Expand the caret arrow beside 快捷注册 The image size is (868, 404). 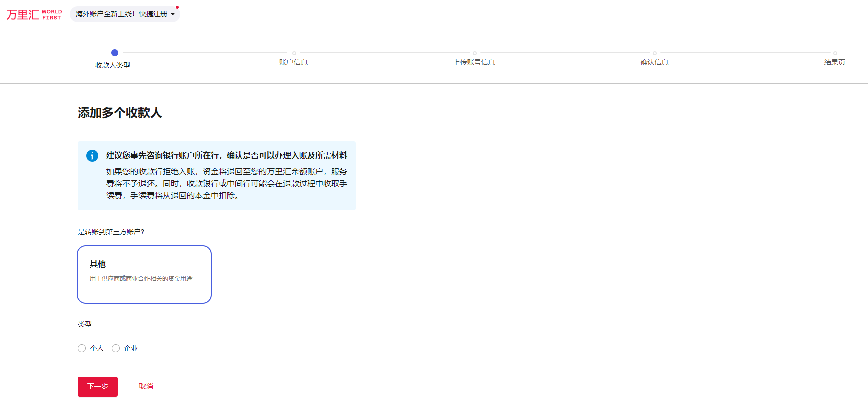[173, 14]
